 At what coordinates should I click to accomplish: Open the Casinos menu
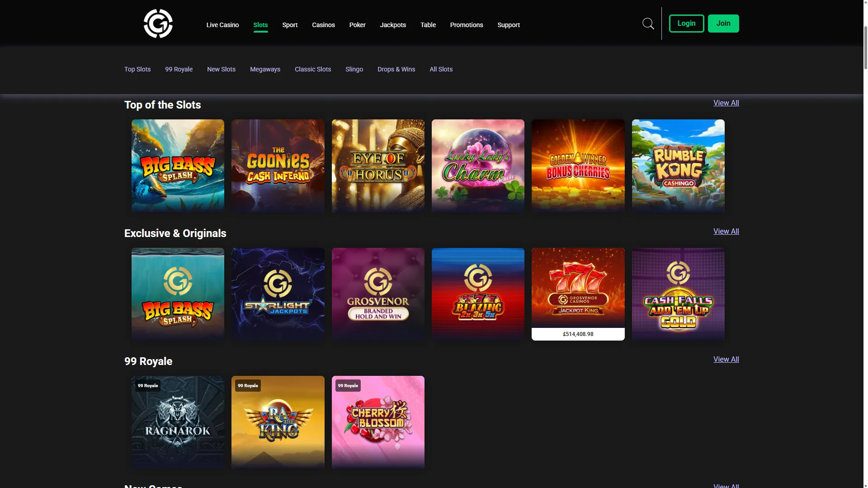(323, 25)
